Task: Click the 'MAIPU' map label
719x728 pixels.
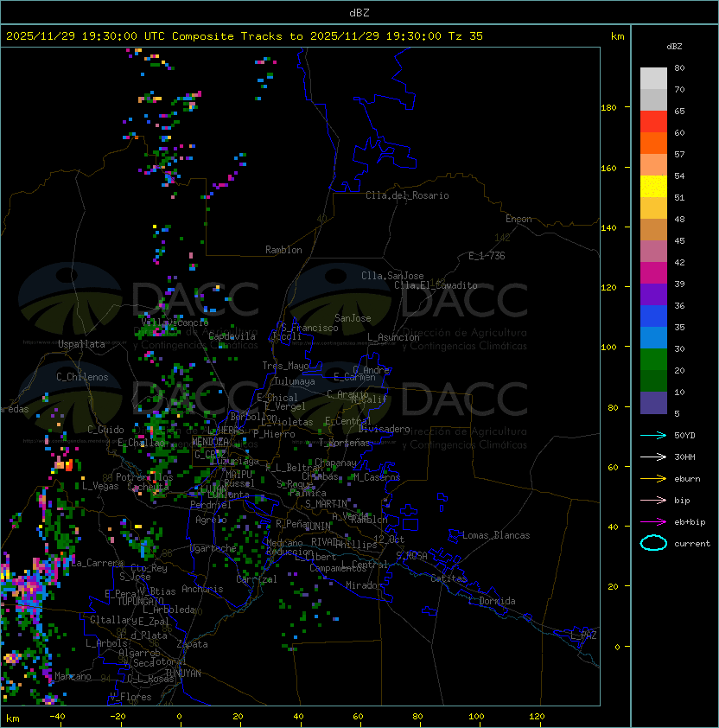Action: 239,475
